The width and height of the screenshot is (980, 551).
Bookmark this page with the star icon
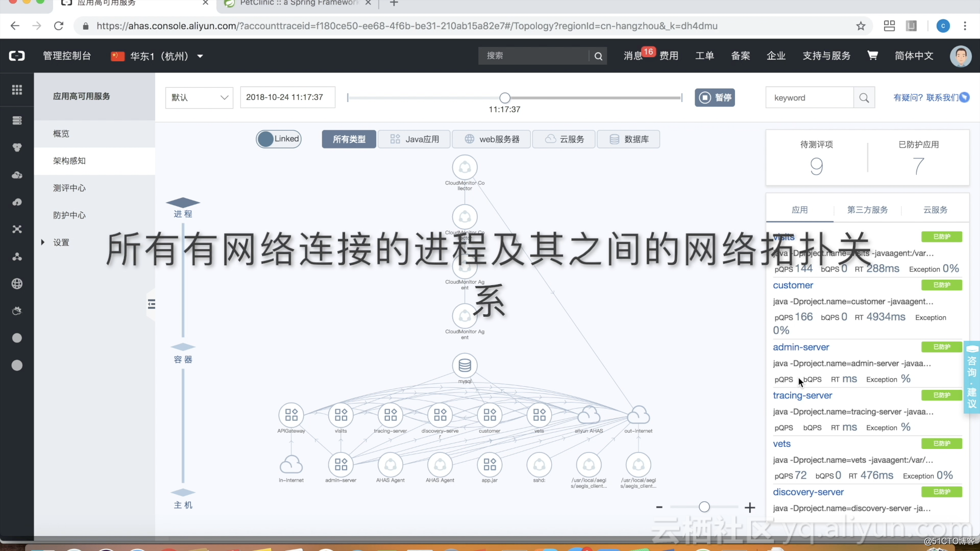[861, 26]
